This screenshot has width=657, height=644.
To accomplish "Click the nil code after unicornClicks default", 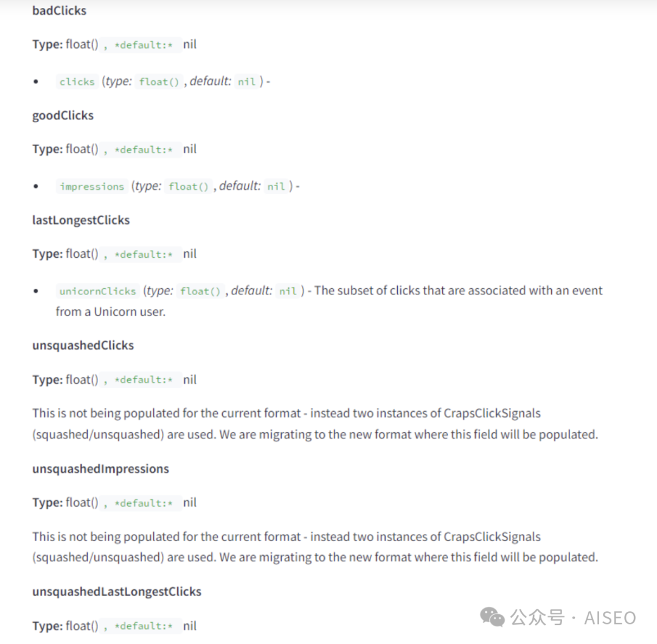I will 288,291.
